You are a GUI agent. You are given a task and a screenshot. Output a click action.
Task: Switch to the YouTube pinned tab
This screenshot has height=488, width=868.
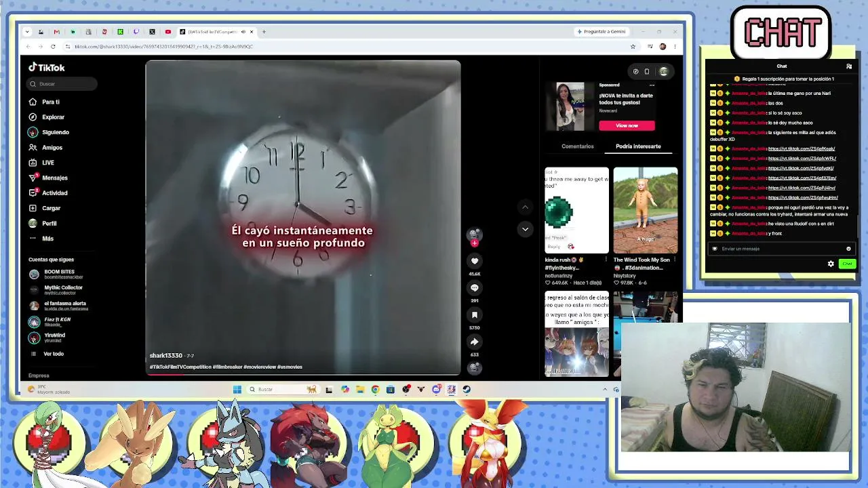coord(168,32)
